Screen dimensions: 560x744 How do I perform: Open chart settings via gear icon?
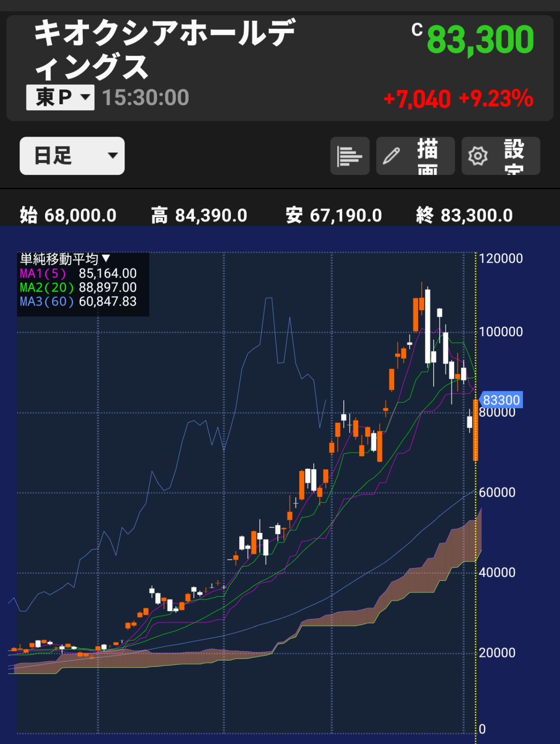pyautogui.click(x=478, y=156)
